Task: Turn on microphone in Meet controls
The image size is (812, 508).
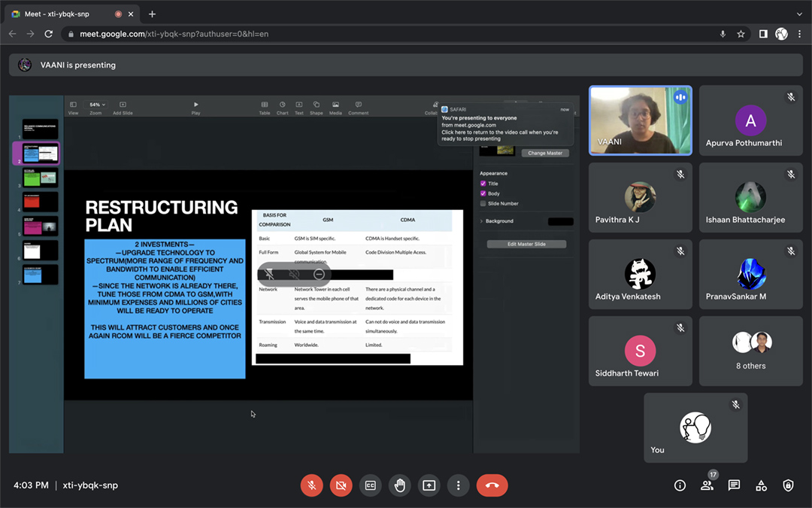Action: point(312,485)
